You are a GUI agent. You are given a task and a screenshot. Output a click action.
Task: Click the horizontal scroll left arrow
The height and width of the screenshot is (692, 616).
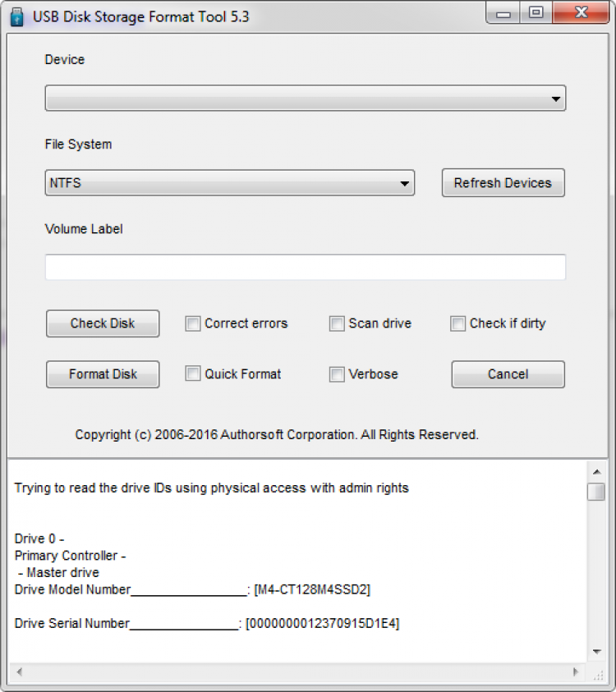coord(18,672)
